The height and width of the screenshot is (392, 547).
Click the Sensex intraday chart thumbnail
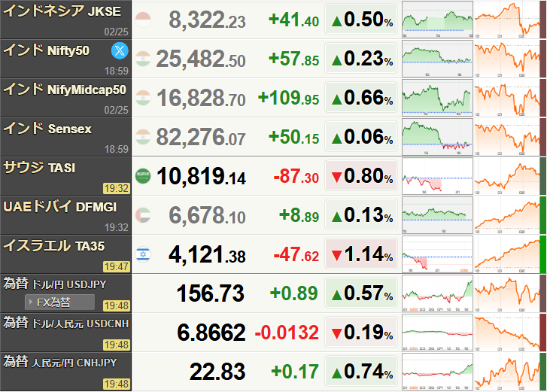[437, 137]
